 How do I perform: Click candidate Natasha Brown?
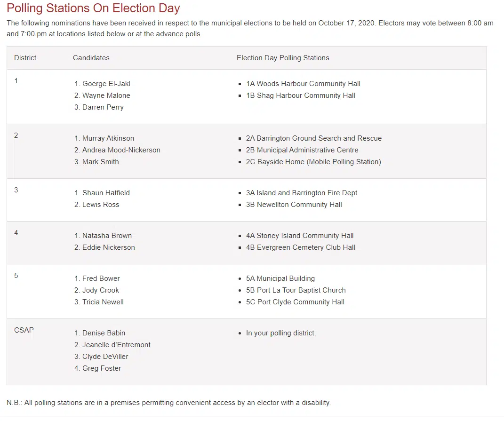(107, 236)
